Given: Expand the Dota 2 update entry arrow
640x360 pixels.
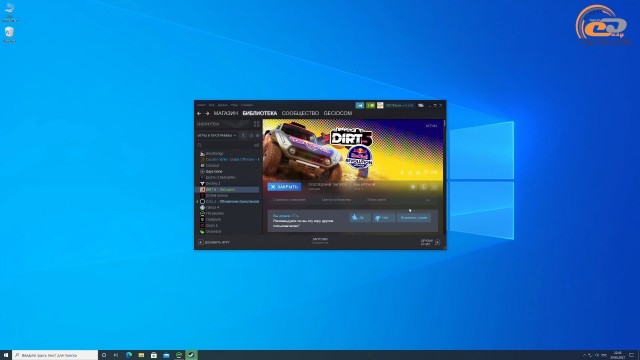Looking at the screenshot, I should pyautogui.click(x=198, y=201).
